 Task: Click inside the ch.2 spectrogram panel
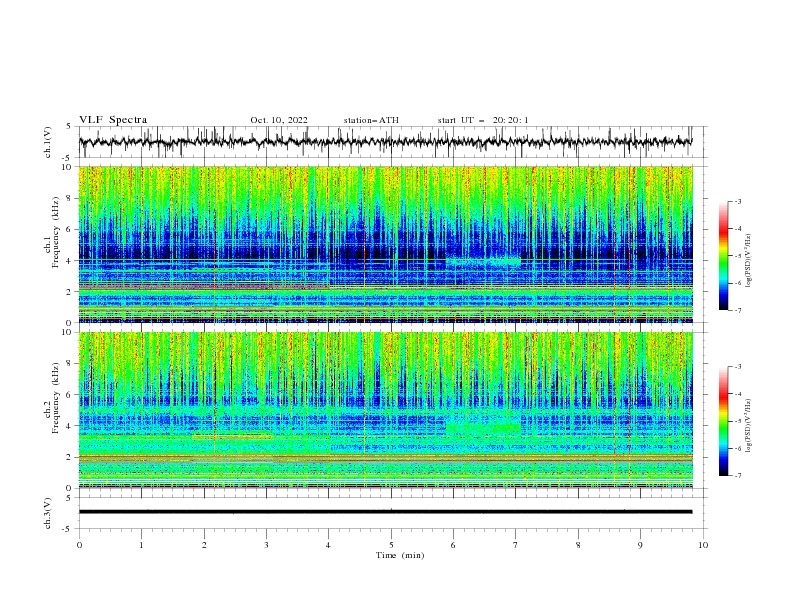pos(385,410)
